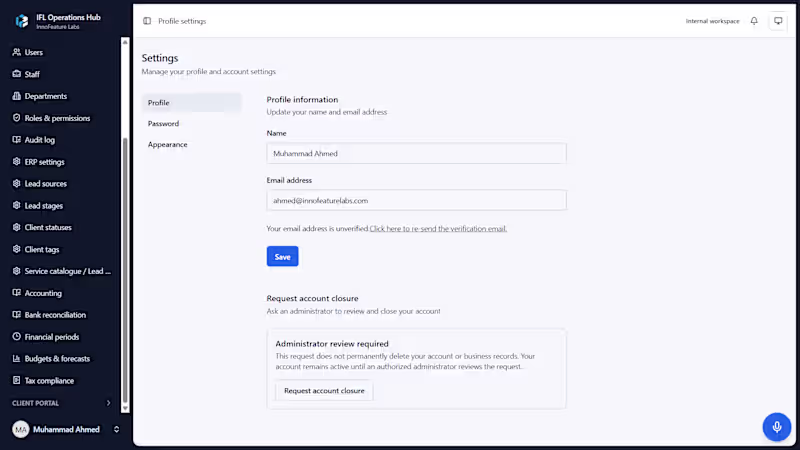Toggle the sidebar panel icon
Screen dimensions: 800x450
tap(147, 21)
